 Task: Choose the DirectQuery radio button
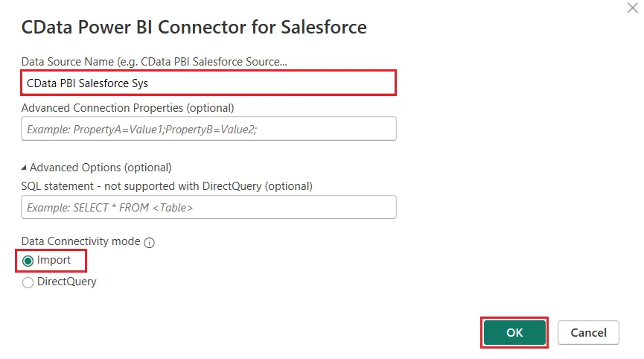28,282
